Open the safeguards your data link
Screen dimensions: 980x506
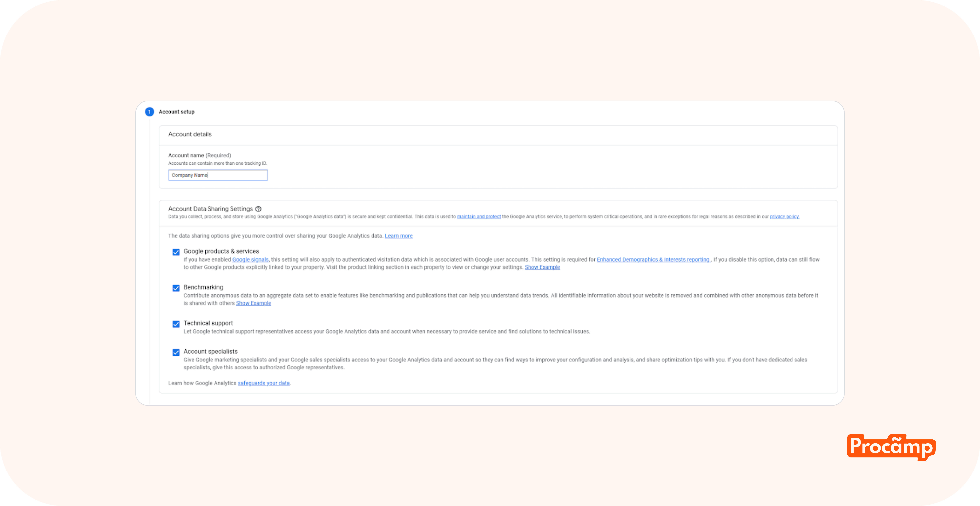(263, 383)
